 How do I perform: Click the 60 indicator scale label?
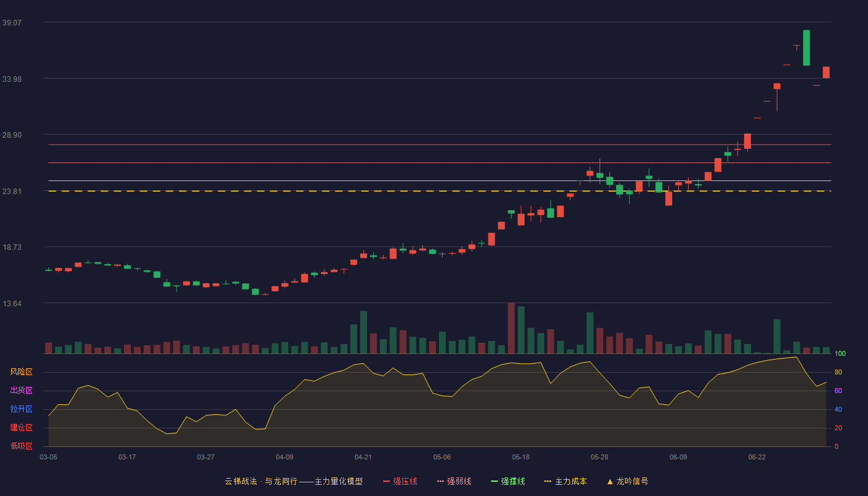point(838,391)
